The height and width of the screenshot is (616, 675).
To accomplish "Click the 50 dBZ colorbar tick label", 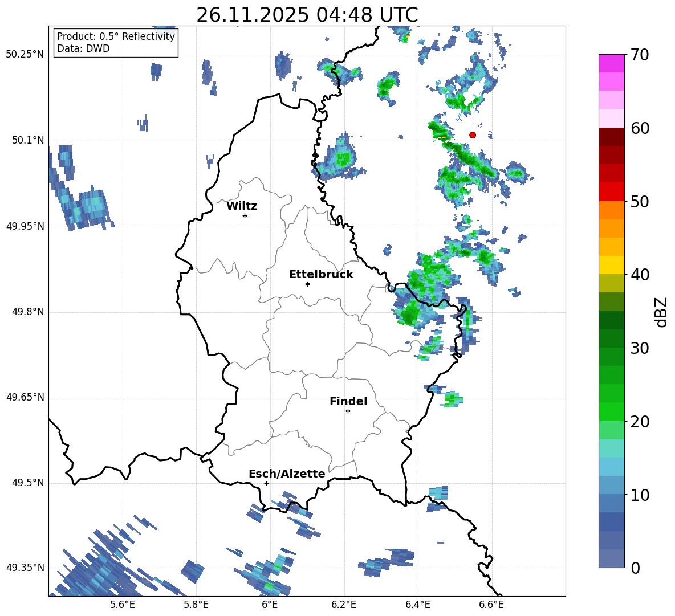I will 640,202.
